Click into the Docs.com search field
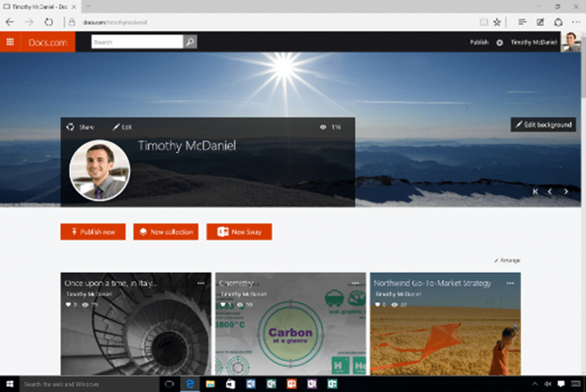The height and width of the screenshot is (392, 586). pyautogui.click(x=137, y=42)
